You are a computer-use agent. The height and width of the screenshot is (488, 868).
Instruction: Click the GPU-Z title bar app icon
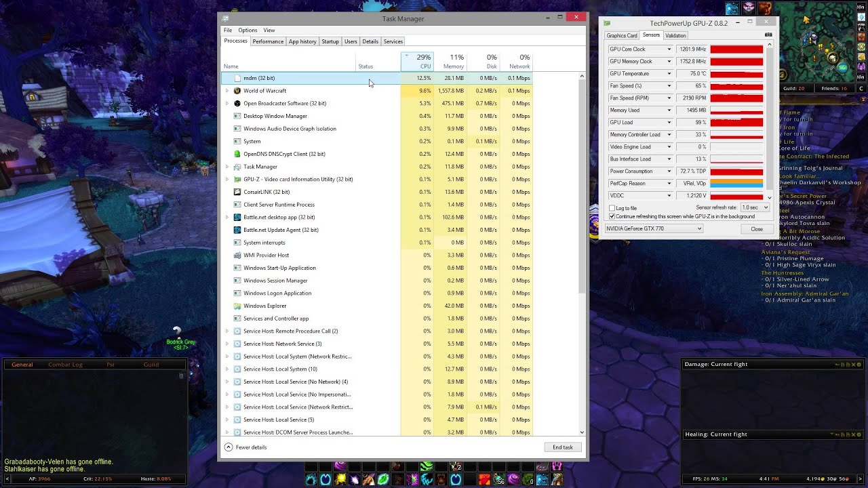pyautogui.click(x=607, y=23)
